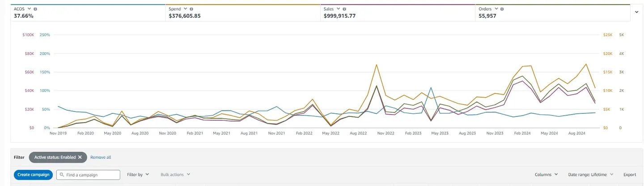The image size is (644, 186).
Task: Click the 250% ACOS axis label
Action: click(x=45, y=35)
